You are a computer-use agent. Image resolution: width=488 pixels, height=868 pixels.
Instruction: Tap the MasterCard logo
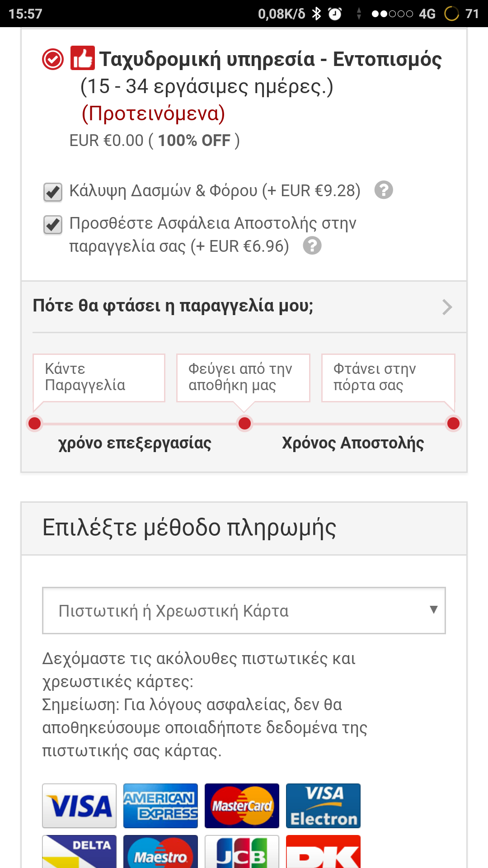pyautogui.click(x=242, y=806)
